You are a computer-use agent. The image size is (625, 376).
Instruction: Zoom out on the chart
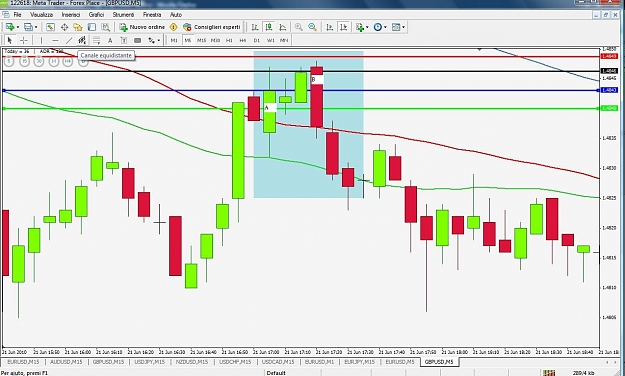click(312, 27)
